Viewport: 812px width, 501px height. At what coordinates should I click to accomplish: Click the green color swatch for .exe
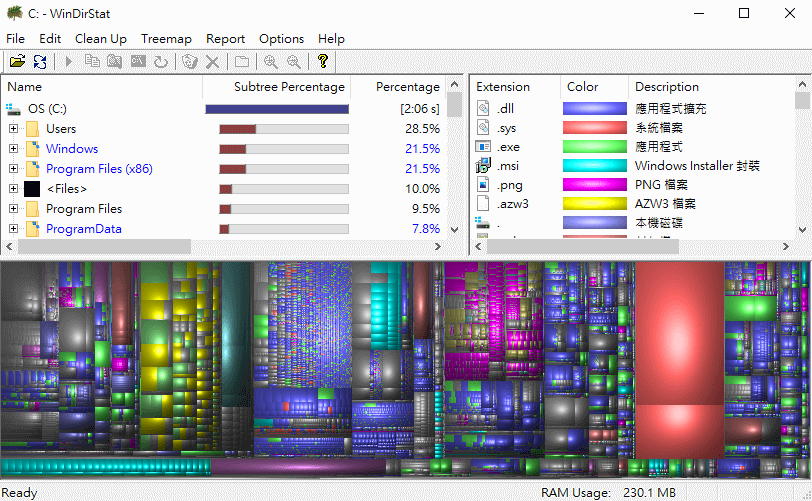coord(595,147)
